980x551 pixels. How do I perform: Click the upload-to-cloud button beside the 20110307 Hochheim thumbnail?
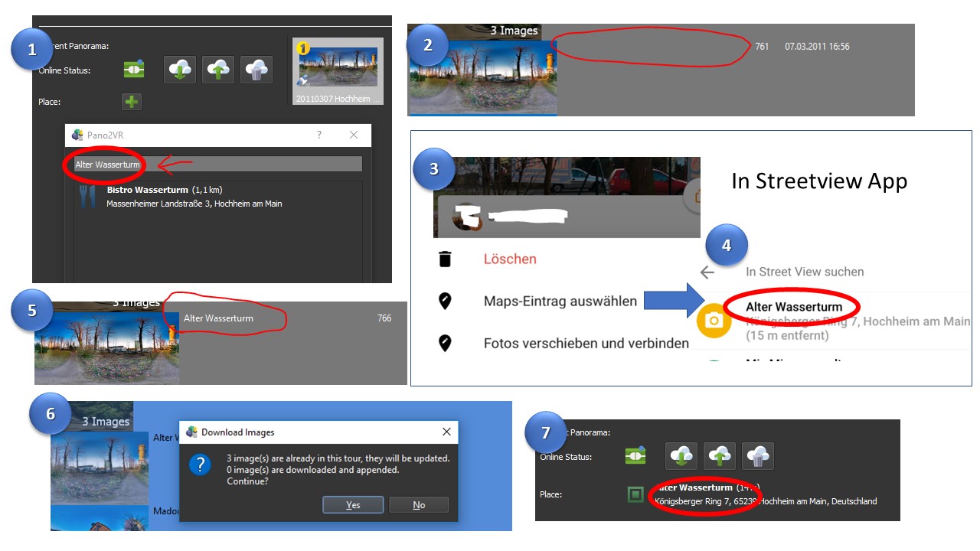218,70
